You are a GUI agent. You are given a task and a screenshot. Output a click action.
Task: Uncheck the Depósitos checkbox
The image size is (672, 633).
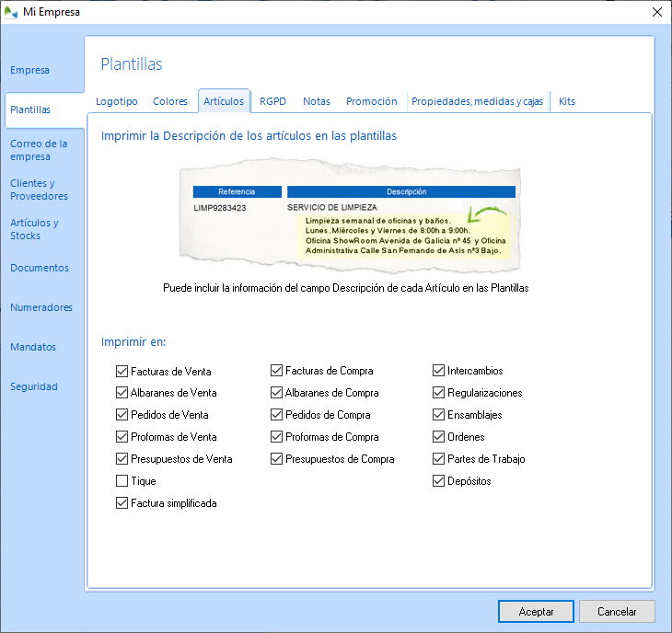[439, 481]
